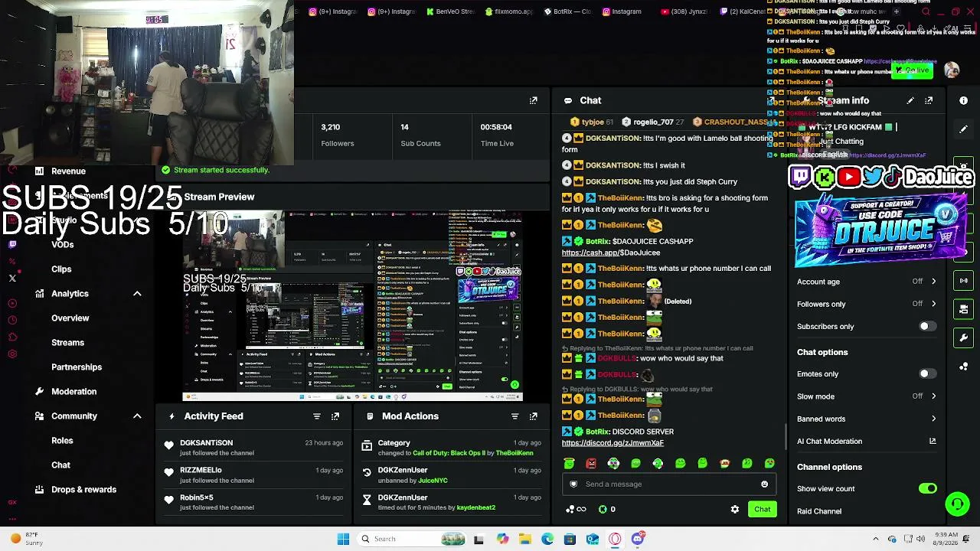Pop out the Mod Actions panel
The height and width of the screenshot is (551, 980).
point(534,416)
